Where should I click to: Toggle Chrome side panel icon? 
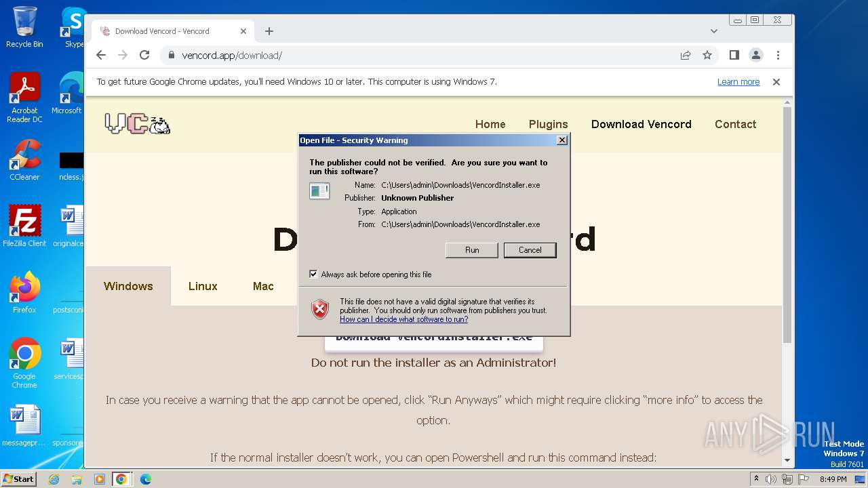[x=734, y=55]
